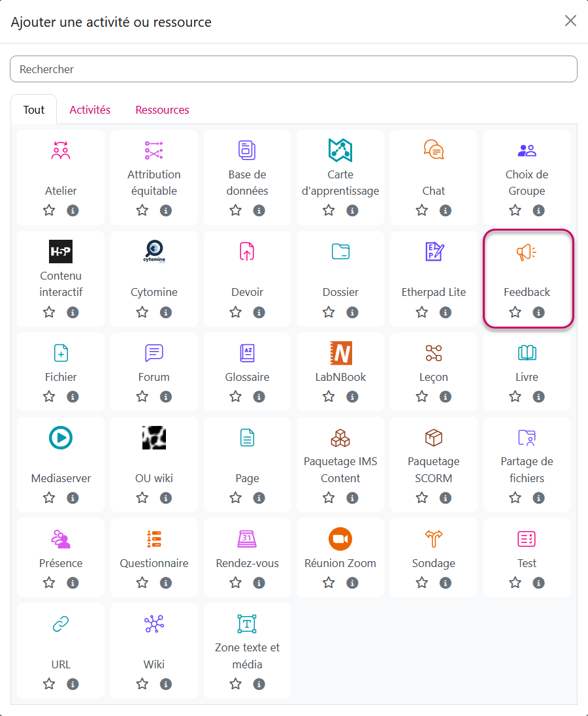The width and height of the screenshot is (588, 716).
Task: Click the Paquetage SCORM link
Action: click(434, 470)
